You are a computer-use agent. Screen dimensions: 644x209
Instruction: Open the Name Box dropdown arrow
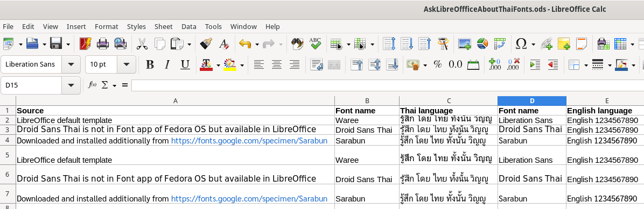click(x=71, y=85)
